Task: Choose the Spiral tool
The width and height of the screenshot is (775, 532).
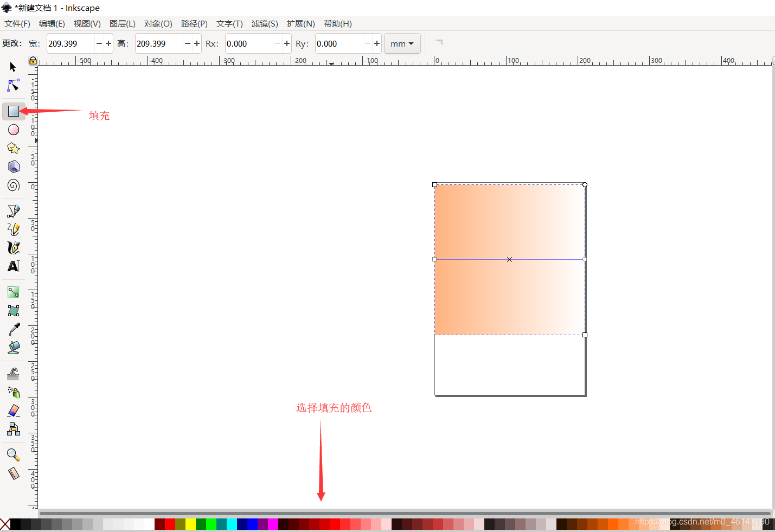Action: point(14,185)
